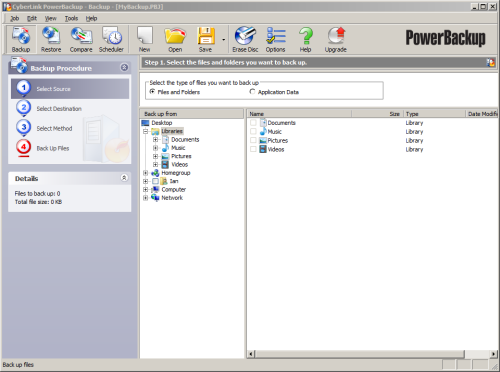Image resolution: width=500 pixels, height=372 pixels.
Task: Save the current backup job
Action: (x=205, y=39)
